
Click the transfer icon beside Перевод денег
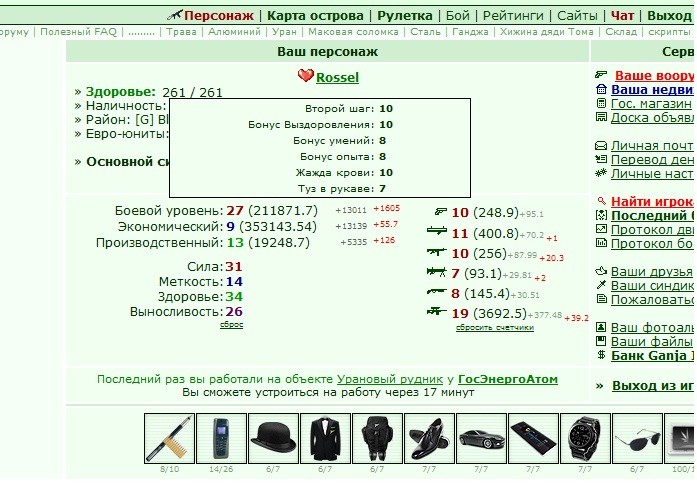coord(601,159)
